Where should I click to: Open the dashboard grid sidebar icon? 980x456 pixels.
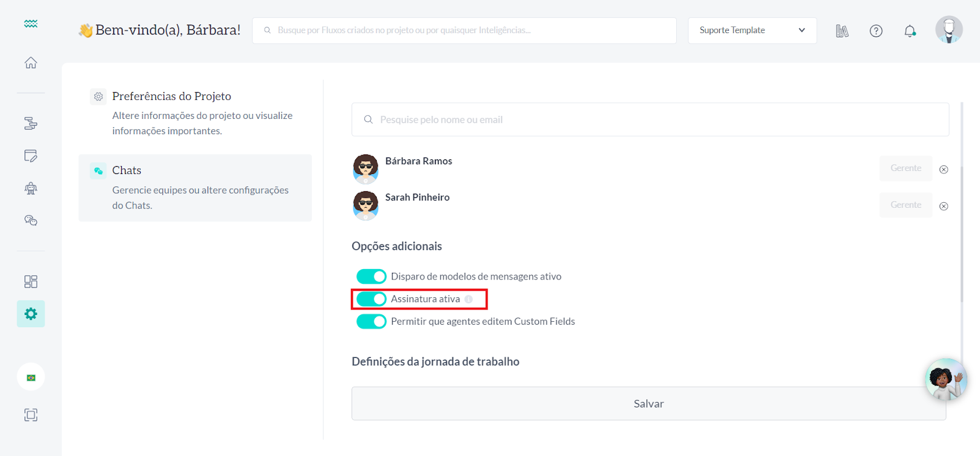pyautogui.click(x=31, y=281)
